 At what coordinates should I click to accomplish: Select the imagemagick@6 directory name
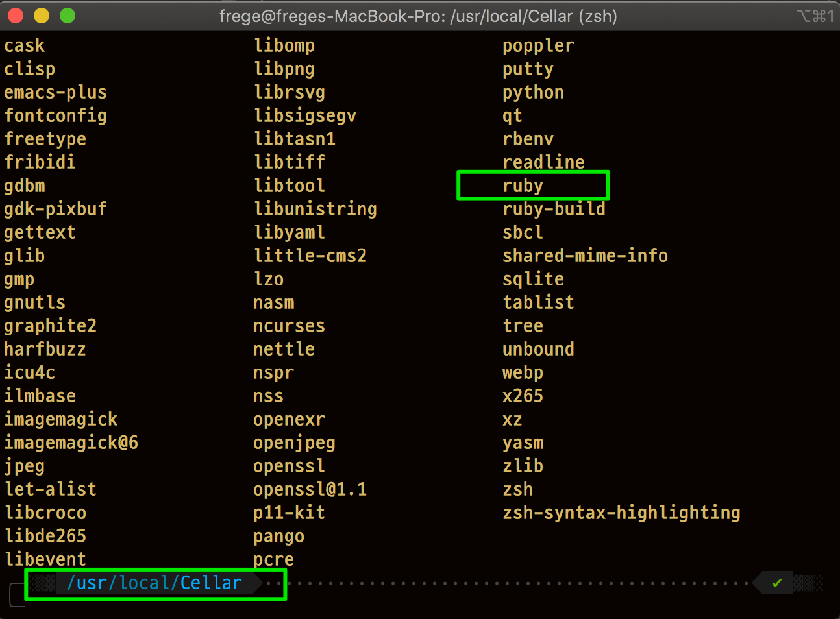click(71, 443)
